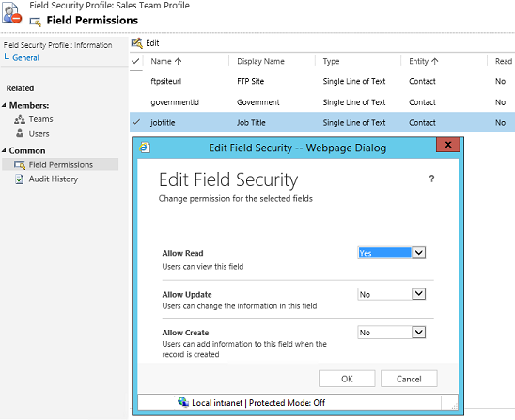The width and height of the screenshot is (515, 420).
Task: Sort by the Name column header
Action: pyautogui.click(x=165, y=61)
